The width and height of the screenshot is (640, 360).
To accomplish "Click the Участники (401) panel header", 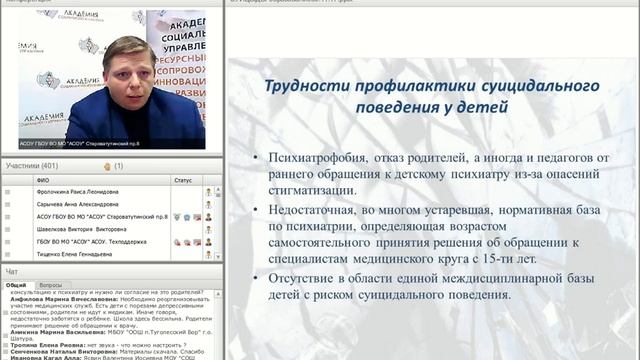I will [x=112, y=166].
